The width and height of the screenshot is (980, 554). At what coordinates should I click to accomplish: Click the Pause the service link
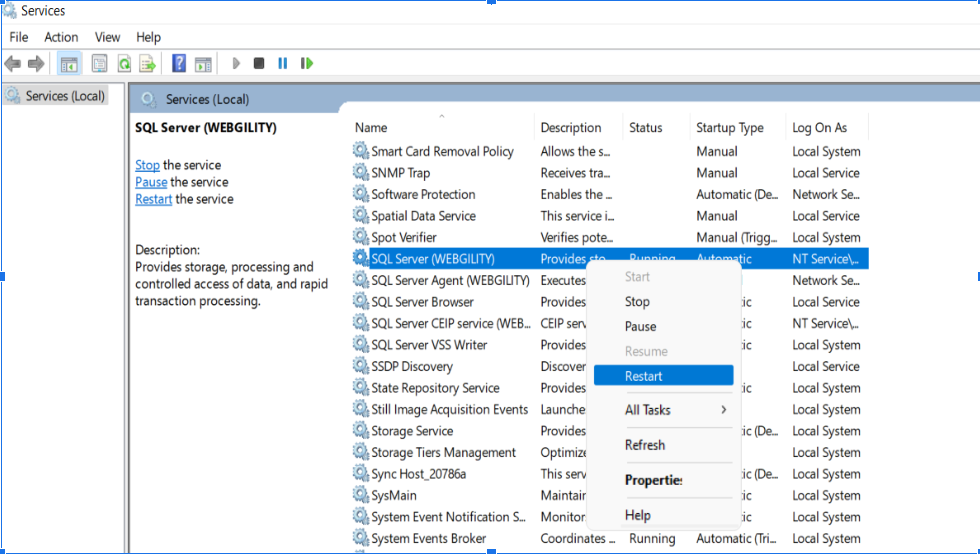pyautogui.click(x=151, y=182)
